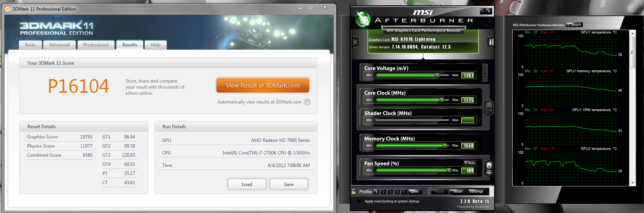Switch to the Advanced tab

pos(59,45)
